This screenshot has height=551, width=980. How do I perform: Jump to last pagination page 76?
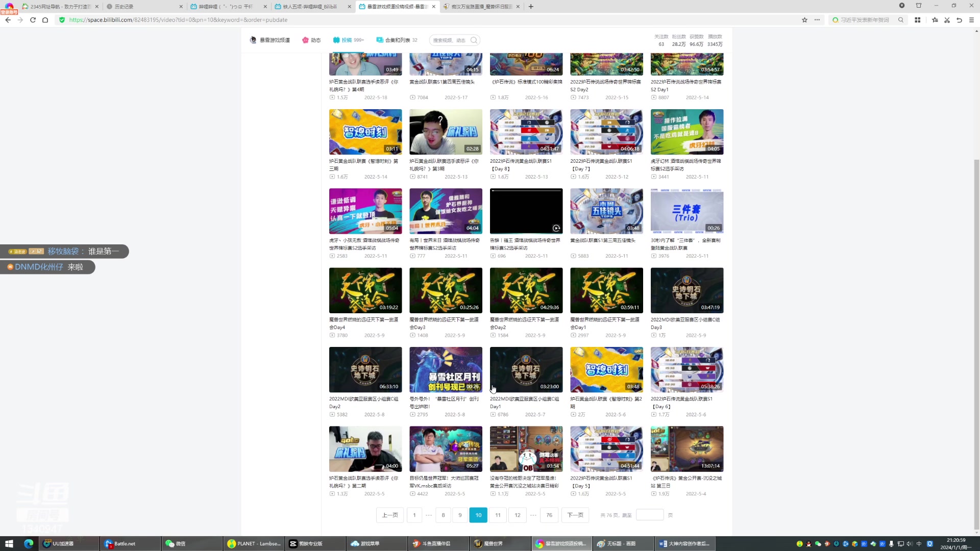point(549,515)
